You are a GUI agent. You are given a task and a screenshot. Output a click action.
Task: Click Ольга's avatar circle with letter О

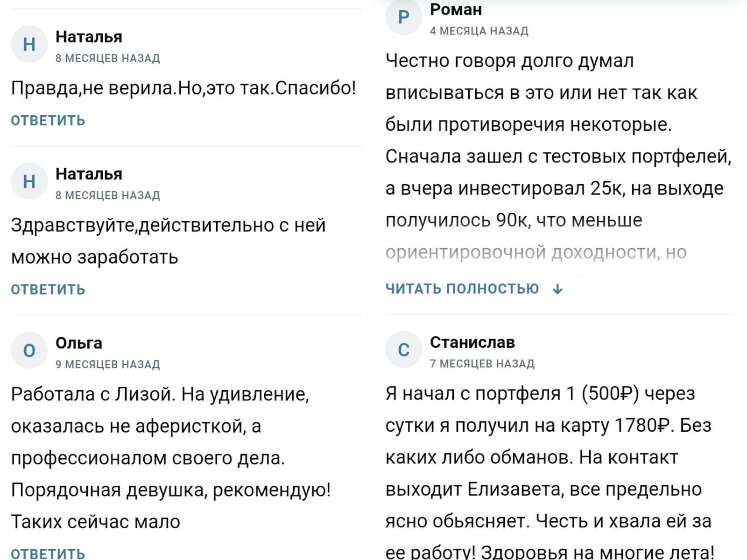pyautogui.click(x=29, y=350)
